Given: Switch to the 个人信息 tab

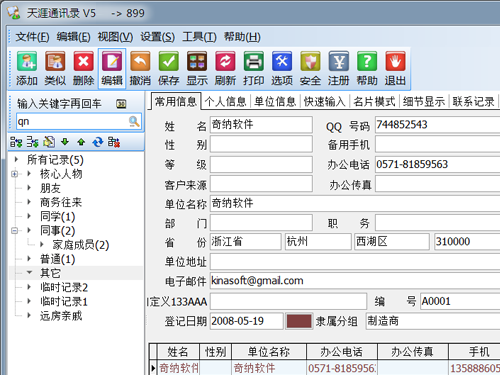Looking at the screenshot, I should 226,101.
